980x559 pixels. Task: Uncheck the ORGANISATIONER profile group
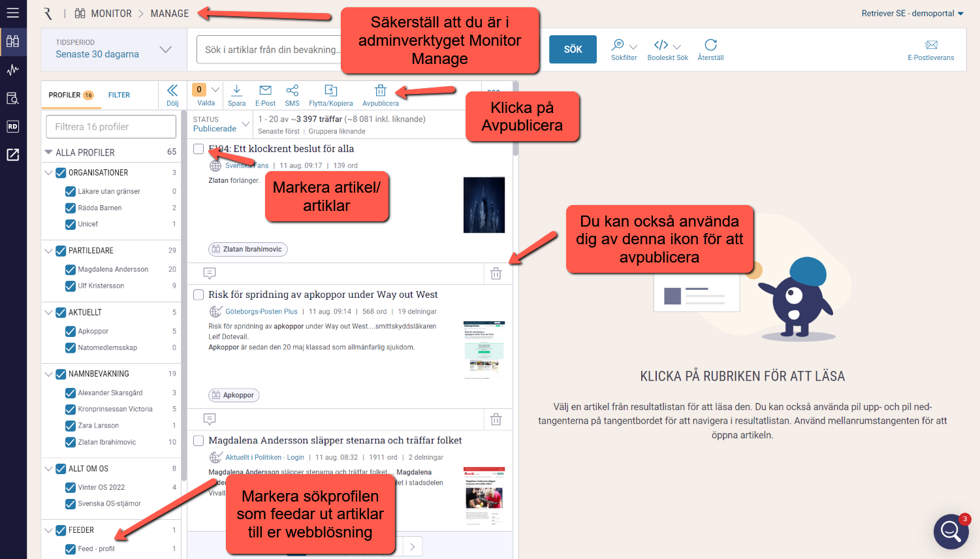click(x=61, y=173)
